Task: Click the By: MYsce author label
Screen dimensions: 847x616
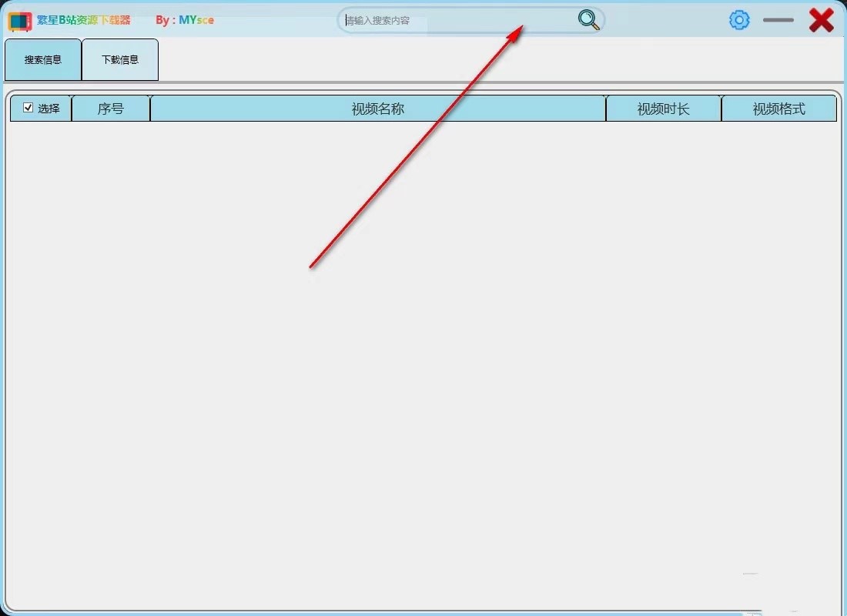Action: click(x=185, y=20)
